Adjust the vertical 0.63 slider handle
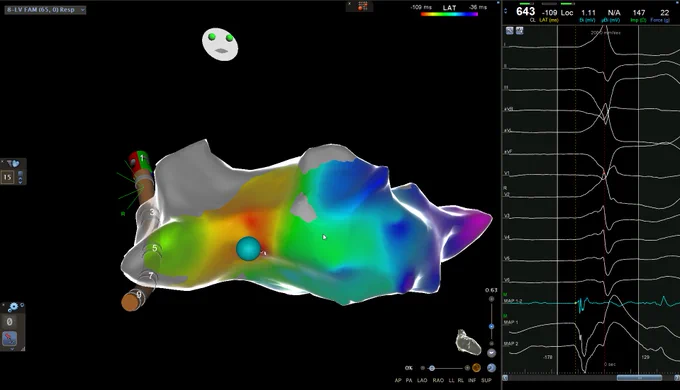 tap(491, 326)
